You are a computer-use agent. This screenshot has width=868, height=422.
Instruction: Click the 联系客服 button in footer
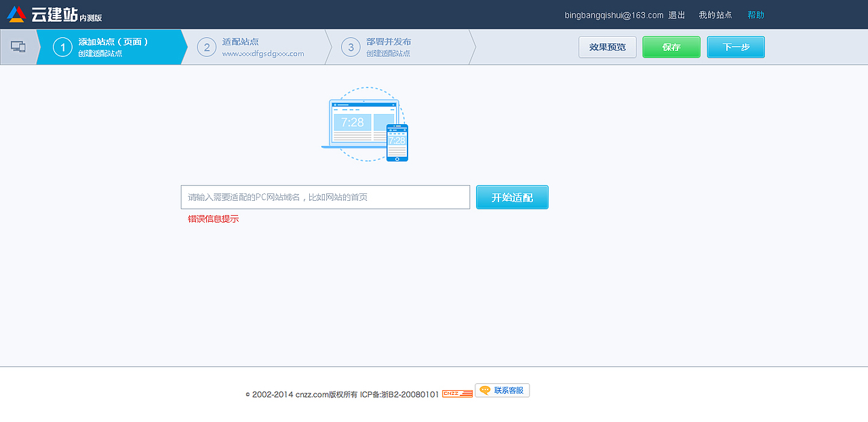(x=502, y=390)
